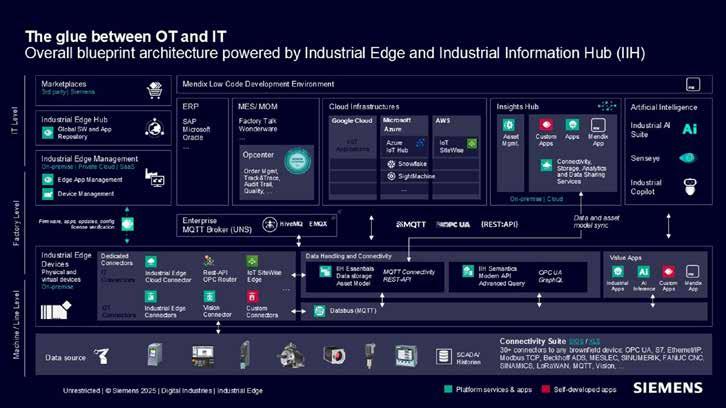Click the SCADA/Historian database icon
This screenshot has width=726, height=408.
coord(443,356)
